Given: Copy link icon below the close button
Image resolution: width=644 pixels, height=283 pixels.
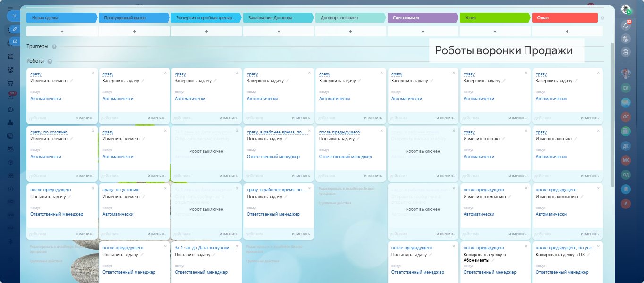Looking at the screenshot, I should tap(15, 29).
